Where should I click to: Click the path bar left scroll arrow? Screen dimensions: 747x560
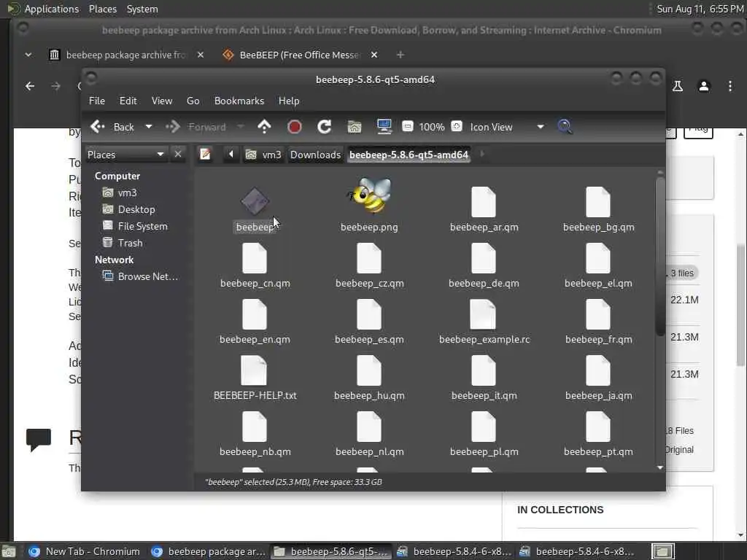pyautogui.click(x=231, y=155)
